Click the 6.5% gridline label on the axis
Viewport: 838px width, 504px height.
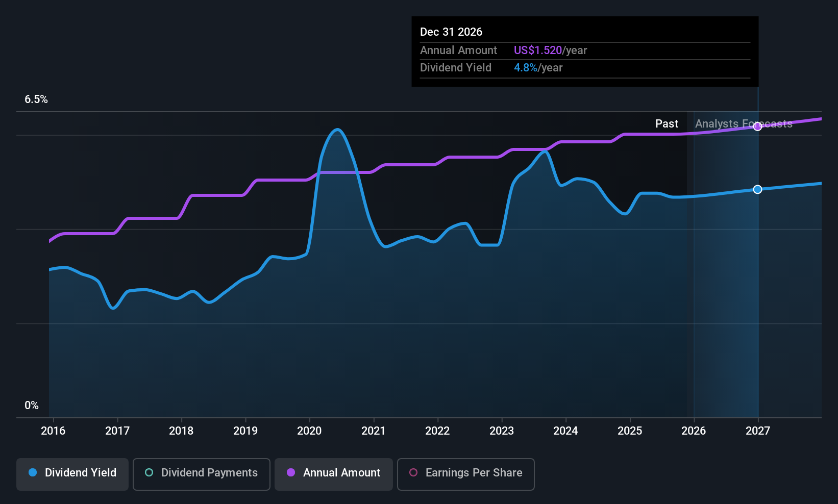coord(36,99)
